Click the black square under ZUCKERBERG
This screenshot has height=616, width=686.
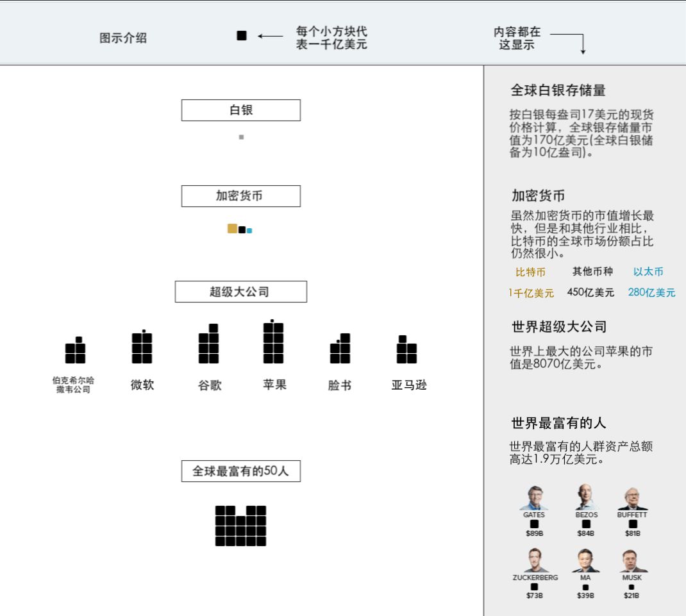(534, 587)
